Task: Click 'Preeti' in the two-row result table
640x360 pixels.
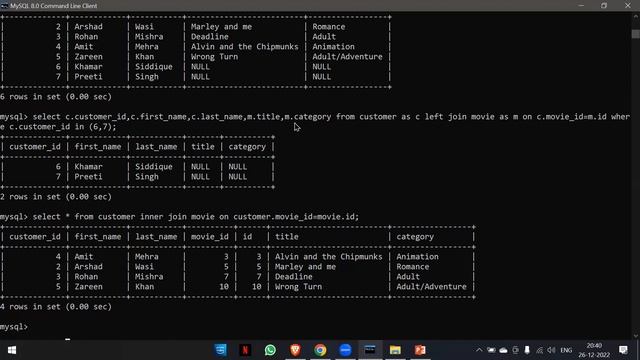Action: pyautogui.click(x=88, y=177)
